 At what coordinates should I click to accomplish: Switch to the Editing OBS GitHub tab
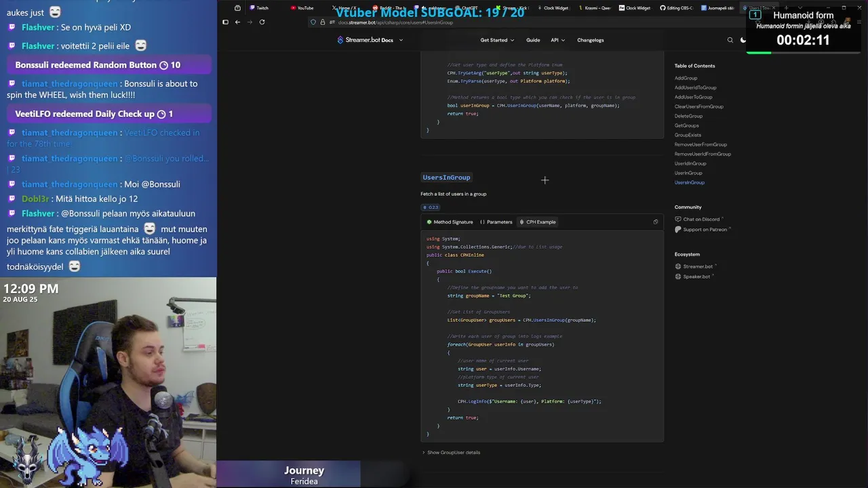pyautogui.click(x=676, y=8)
